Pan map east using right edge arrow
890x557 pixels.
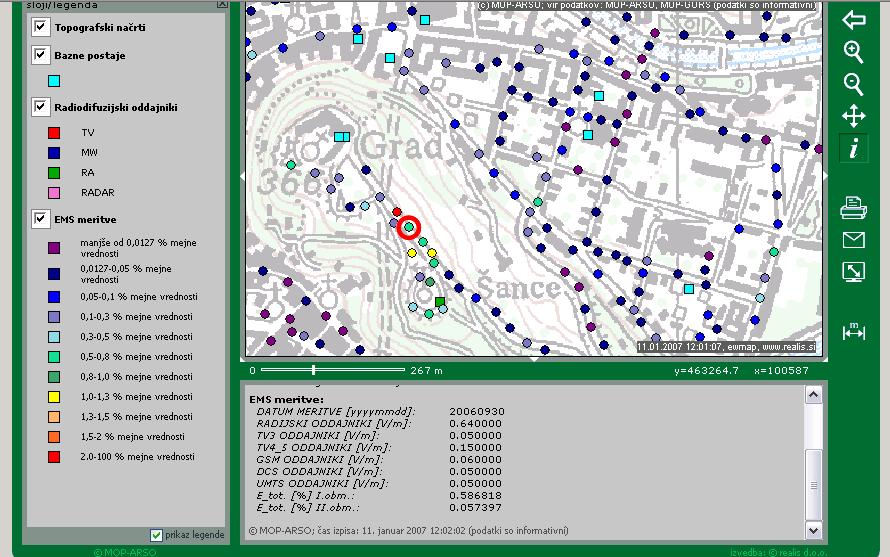coord(825,177)
